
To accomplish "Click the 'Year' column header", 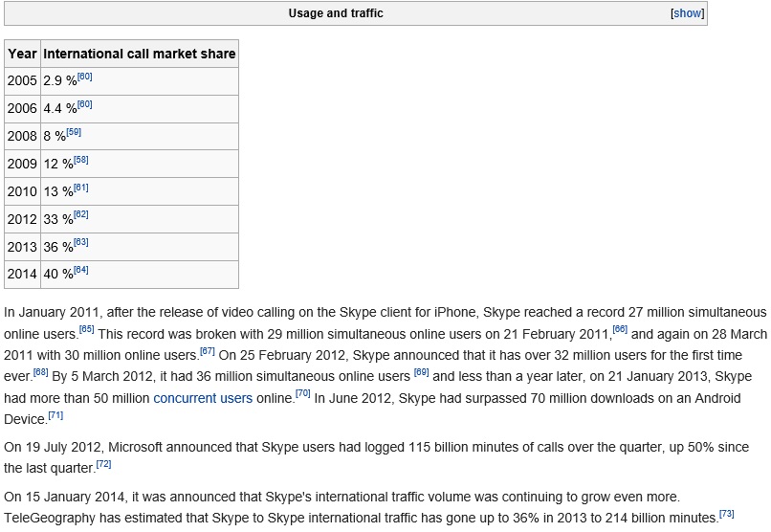I will [22, 54].
